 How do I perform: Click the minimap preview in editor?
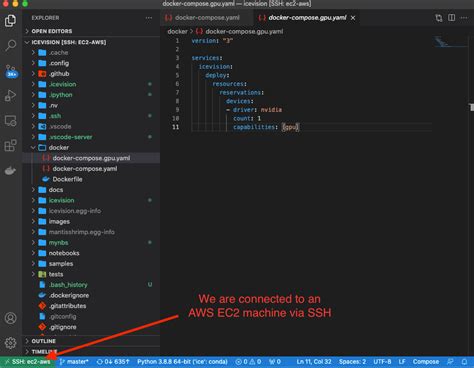click(450, 42)
